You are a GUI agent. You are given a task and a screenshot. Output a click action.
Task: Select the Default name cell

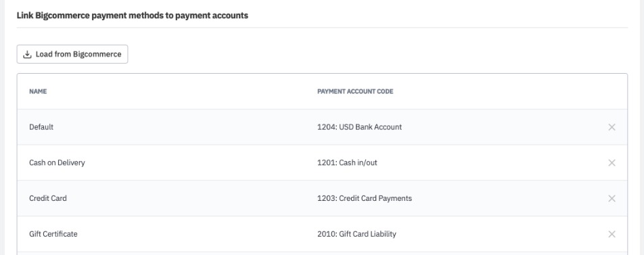click(41, 127)
